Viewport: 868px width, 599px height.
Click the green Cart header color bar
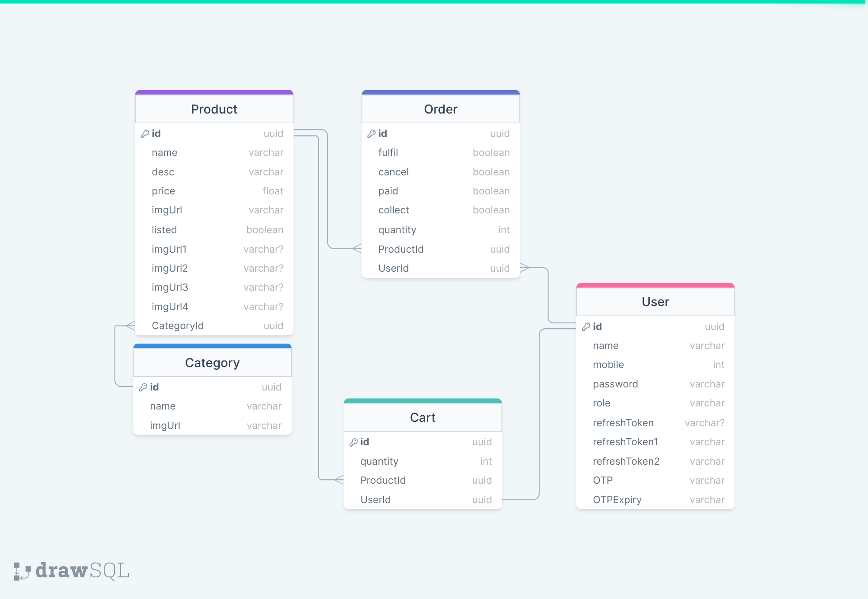[x=423, y=401]
